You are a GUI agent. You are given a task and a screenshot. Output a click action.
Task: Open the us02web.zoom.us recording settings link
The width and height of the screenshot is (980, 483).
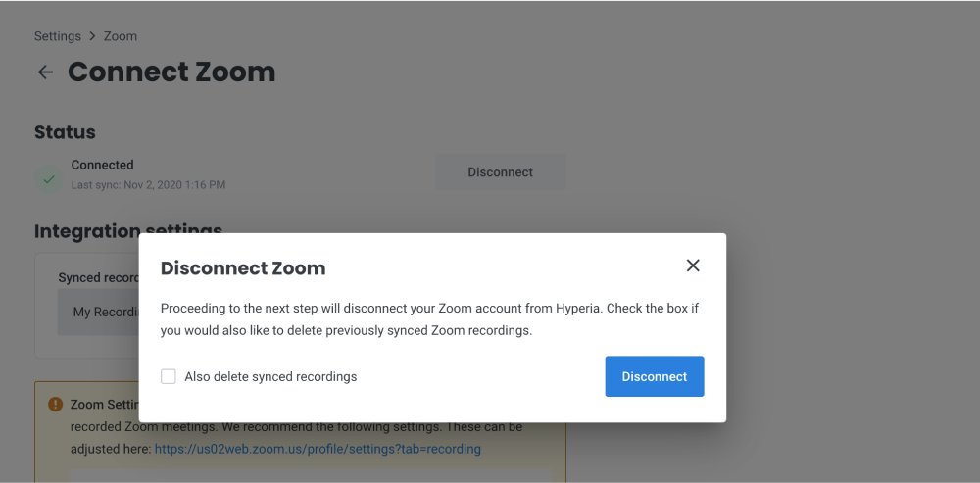[x=318, y=449]
